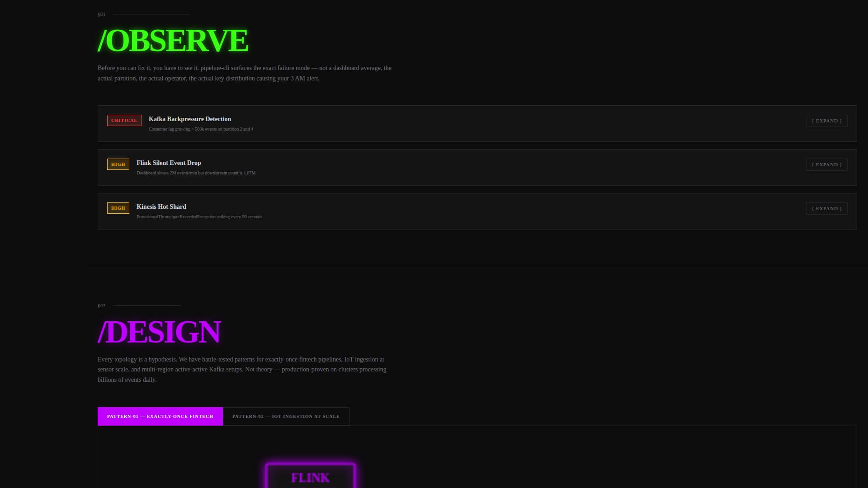Click the /DESIGN neon heading
Screen dimensions: 868x488
159,332
